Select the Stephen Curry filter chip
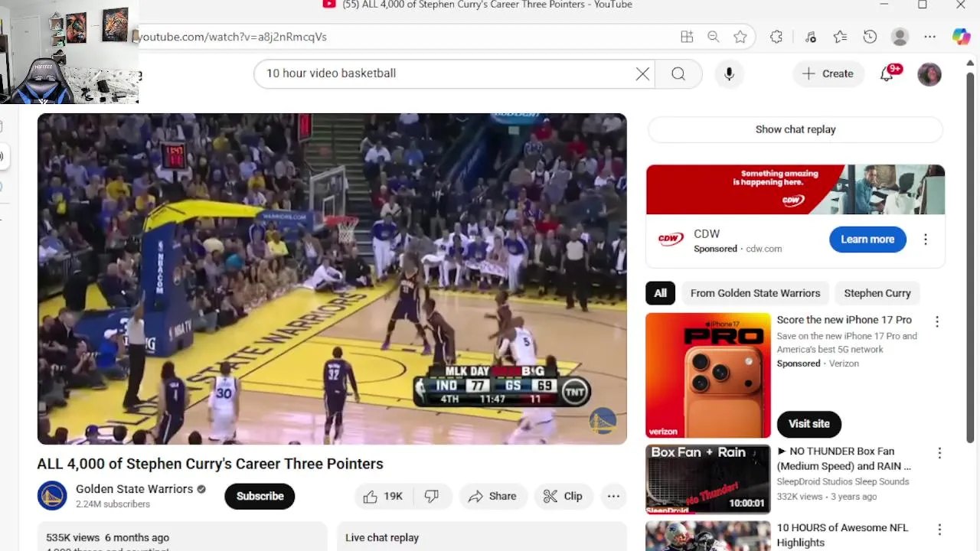The height and width of the screenshot is (551, 980). (877, 293)
